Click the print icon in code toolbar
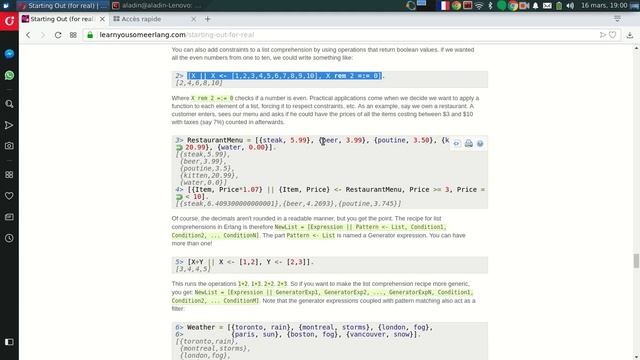This screenshot has height=360, width=640. pos(469,144)
